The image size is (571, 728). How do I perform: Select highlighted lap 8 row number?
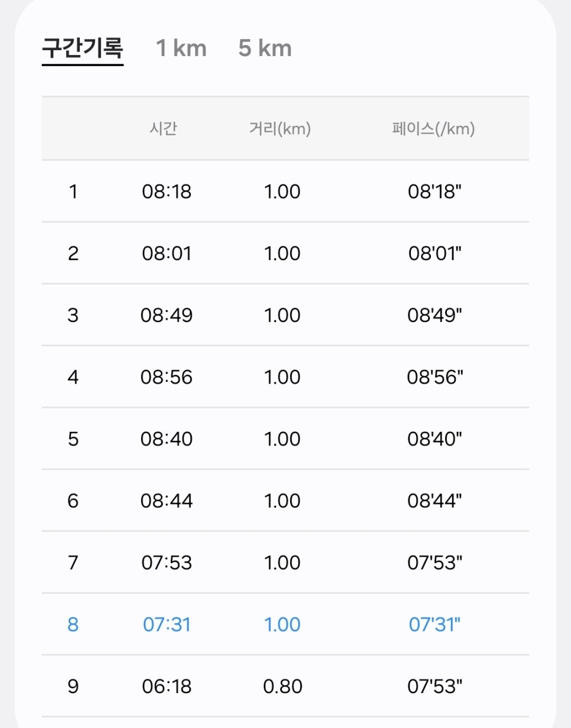[73, 625]
